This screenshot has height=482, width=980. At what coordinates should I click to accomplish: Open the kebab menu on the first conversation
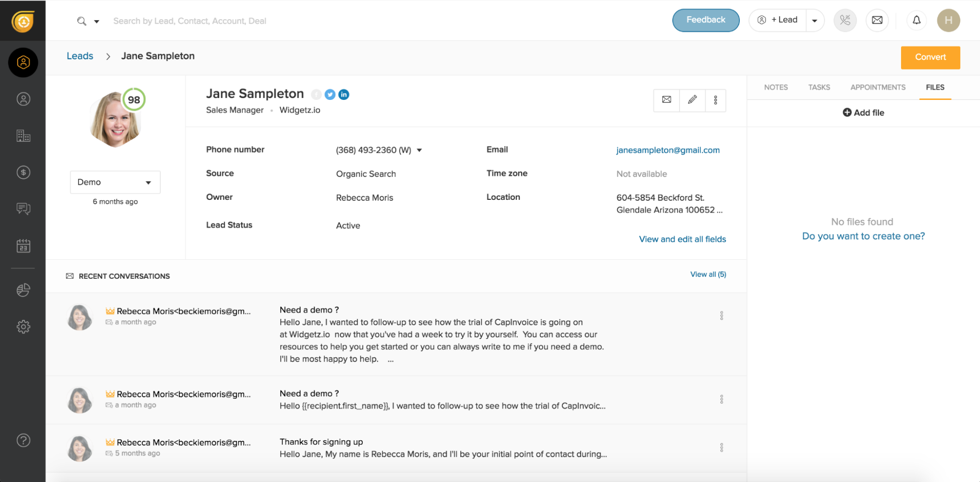721,315
